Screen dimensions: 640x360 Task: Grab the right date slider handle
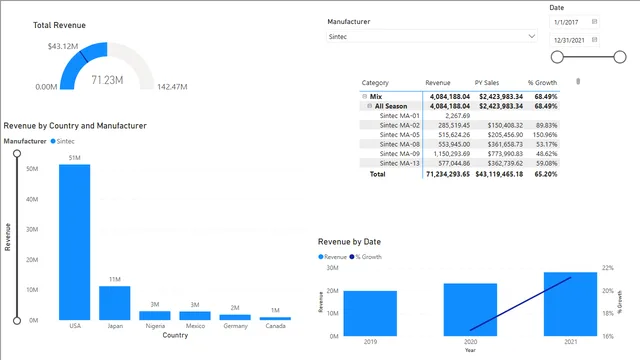620,57
